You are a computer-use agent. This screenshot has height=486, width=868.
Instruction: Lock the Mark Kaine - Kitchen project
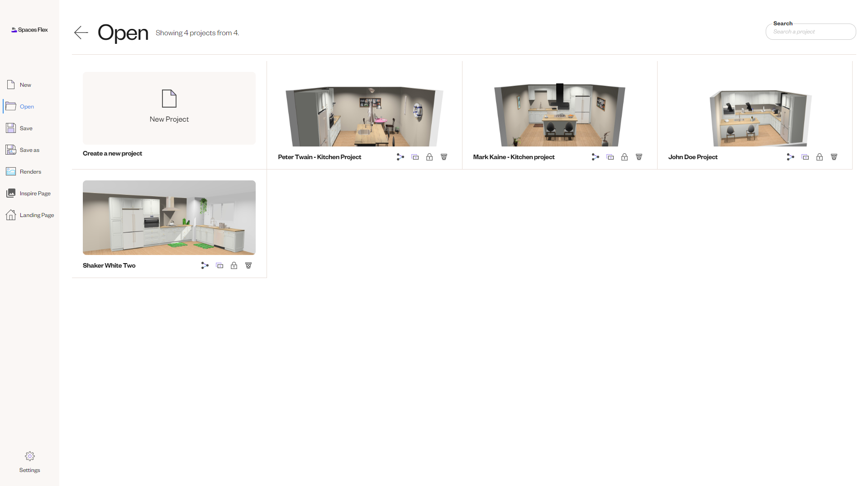(625, 157)
